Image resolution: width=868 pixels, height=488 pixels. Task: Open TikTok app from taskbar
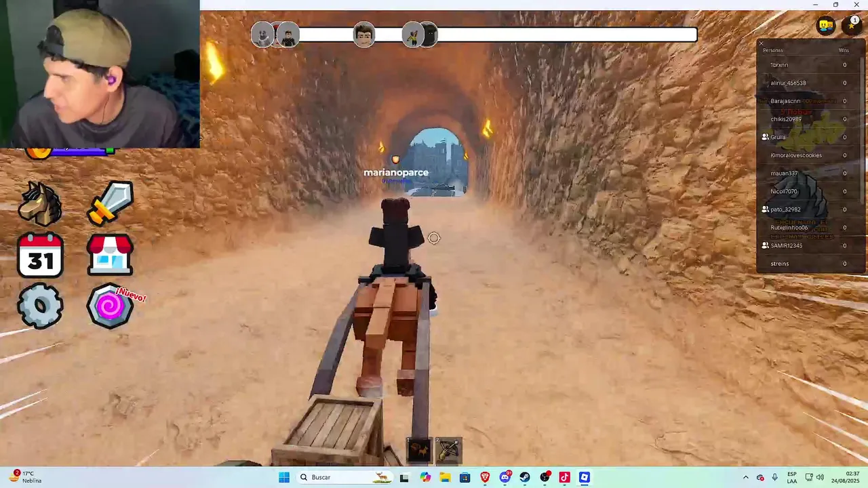[x=564, y=477]
